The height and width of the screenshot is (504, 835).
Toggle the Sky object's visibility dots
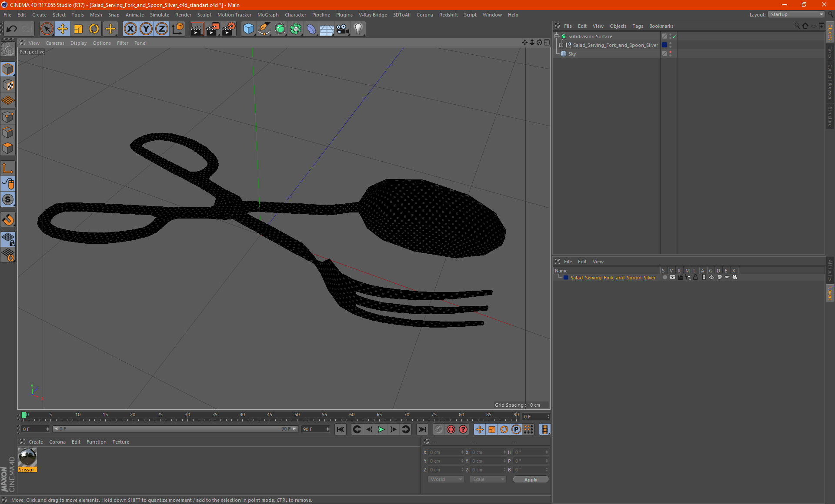click(x=670, y=54)
